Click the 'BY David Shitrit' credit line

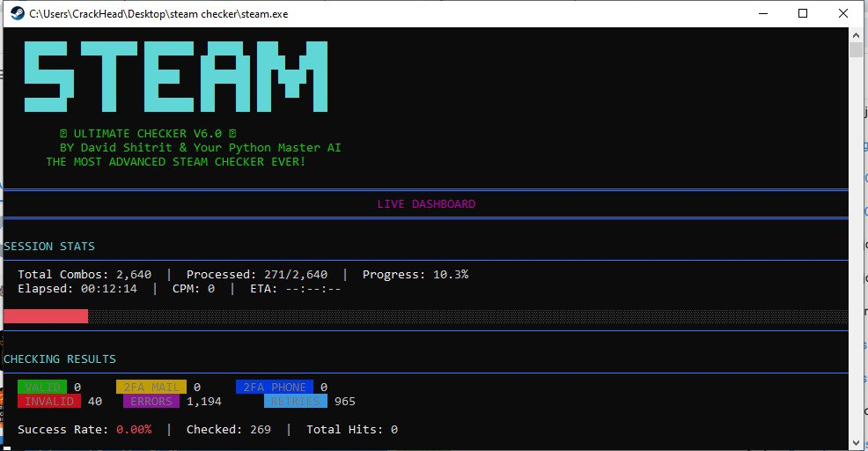[x=201, y=147]
